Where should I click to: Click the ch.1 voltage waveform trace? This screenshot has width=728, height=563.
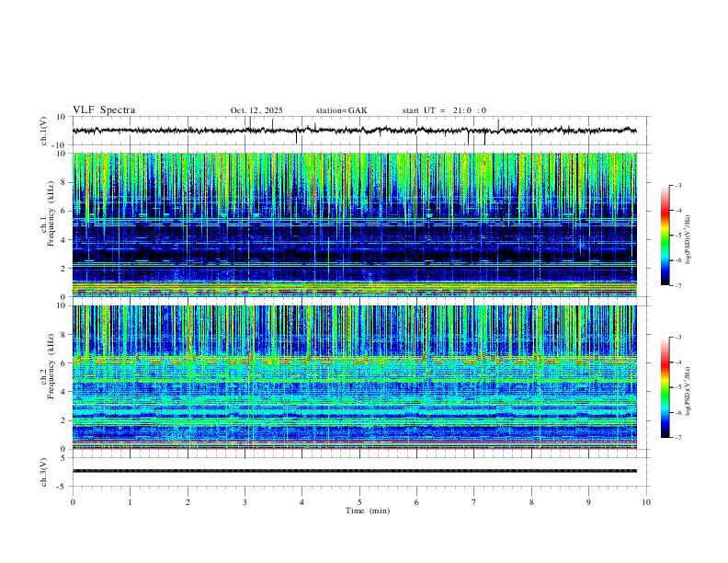[355, 131]
